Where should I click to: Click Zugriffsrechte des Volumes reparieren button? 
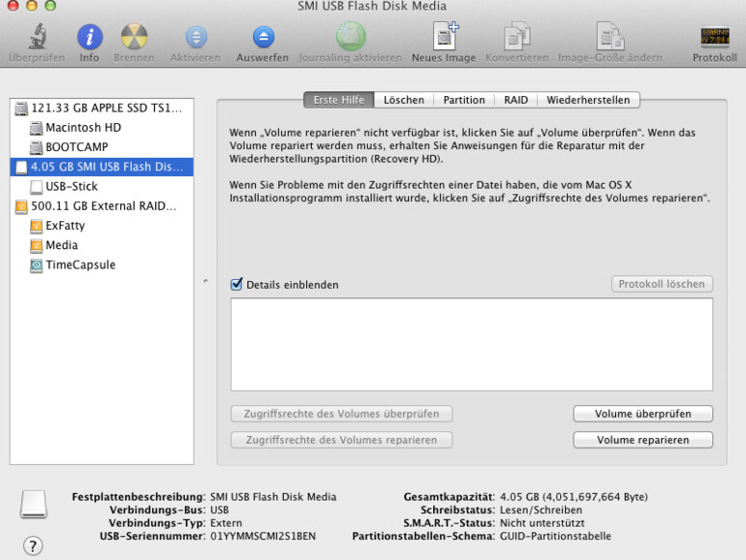pos(342,440)
